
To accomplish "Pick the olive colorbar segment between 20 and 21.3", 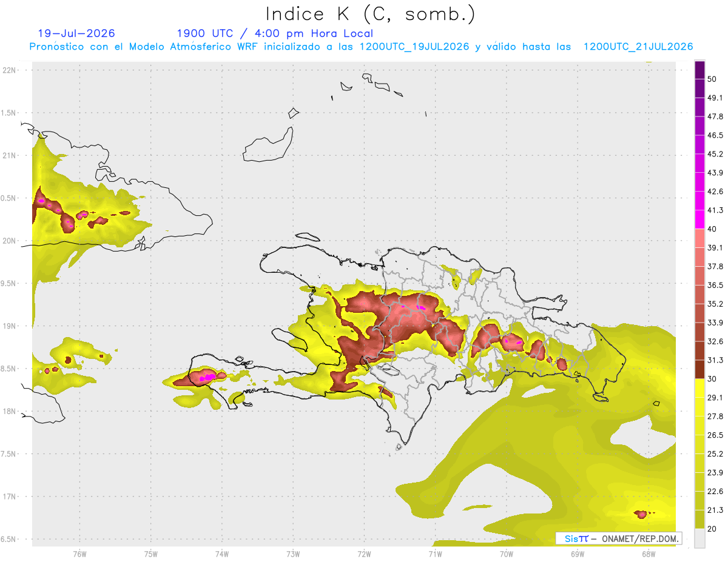I will tap(699, 520).
